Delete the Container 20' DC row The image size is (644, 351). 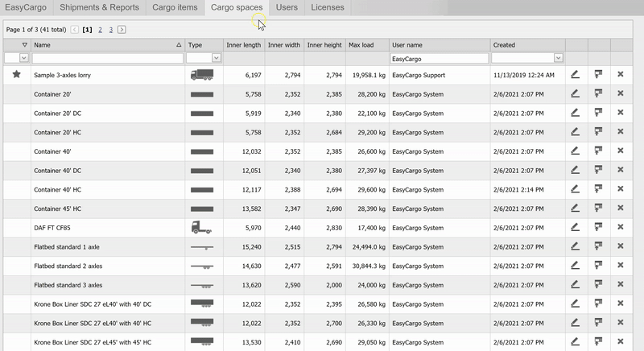coord(620,113)
